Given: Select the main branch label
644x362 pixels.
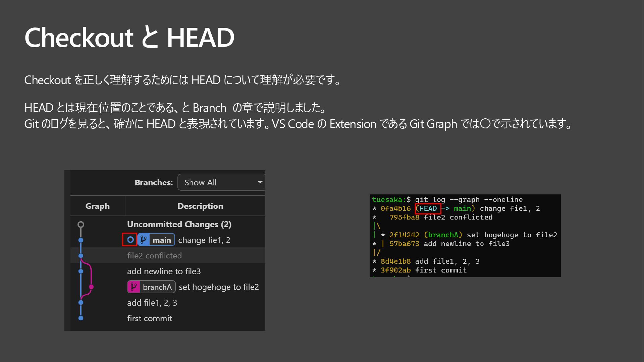Looking at the screenshot, I should tap(162, 240).
